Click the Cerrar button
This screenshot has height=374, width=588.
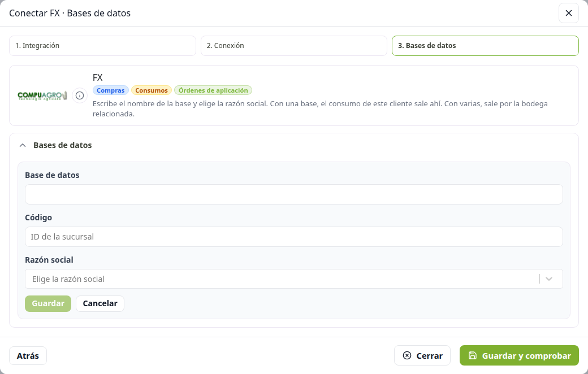pos(422,355)
